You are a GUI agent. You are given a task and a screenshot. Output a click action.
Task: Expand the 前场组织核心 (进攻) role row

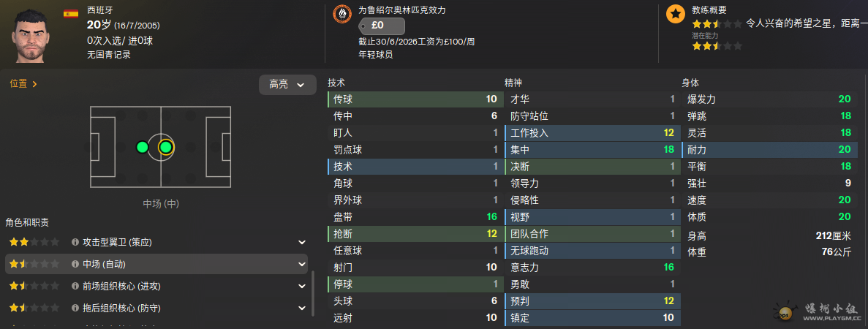point(302,286)
